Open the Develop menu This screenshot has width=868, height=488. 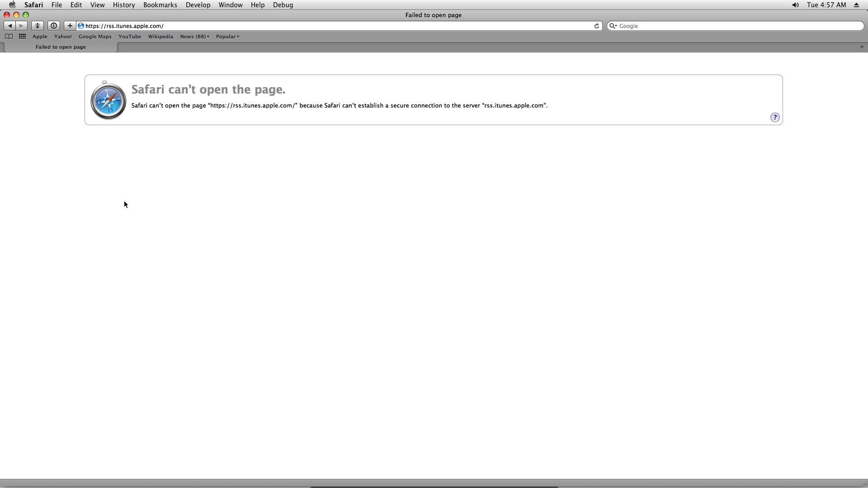(x=198, y=5)
